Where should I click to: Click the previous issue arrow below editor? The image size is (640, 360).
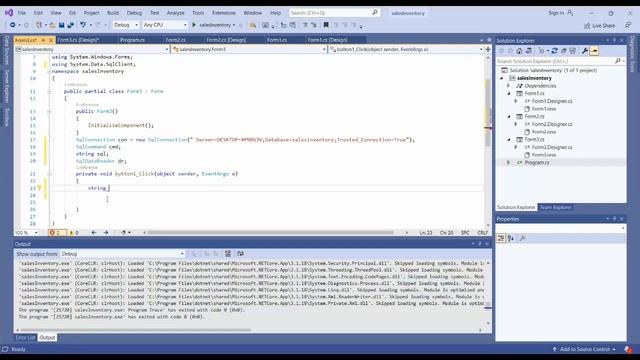click(94, 233)
